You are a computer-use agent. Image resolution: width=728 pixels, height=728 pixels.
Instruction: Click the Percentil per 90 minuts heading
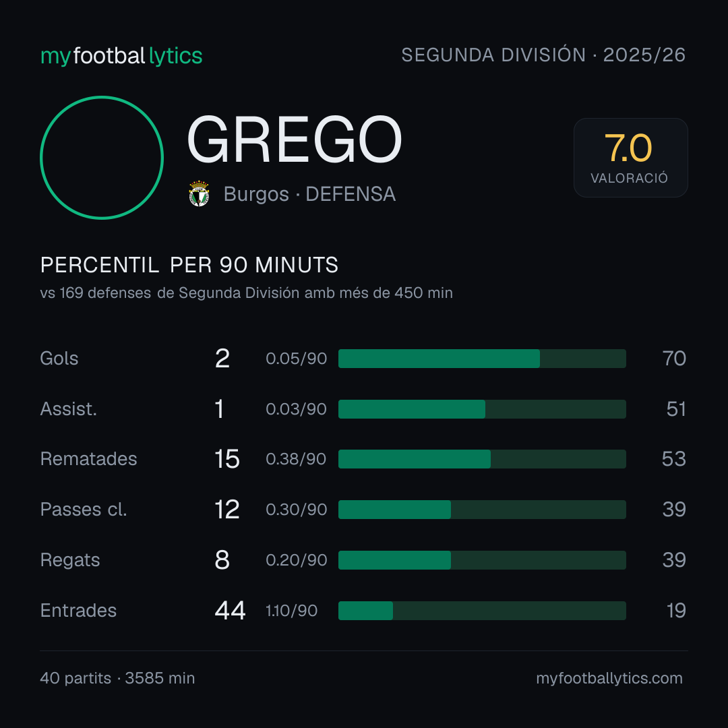coord(189,265)
